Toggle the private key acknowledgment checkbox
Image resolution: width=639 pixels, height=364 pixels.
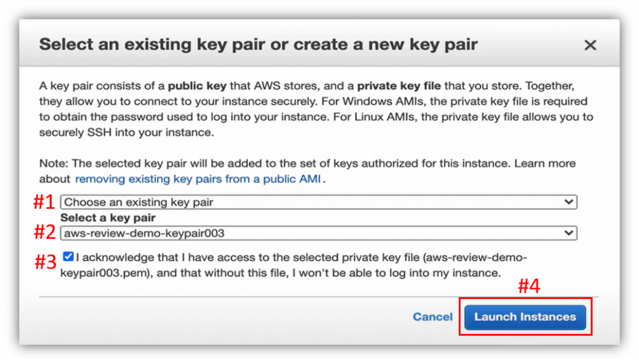(69, 256)
